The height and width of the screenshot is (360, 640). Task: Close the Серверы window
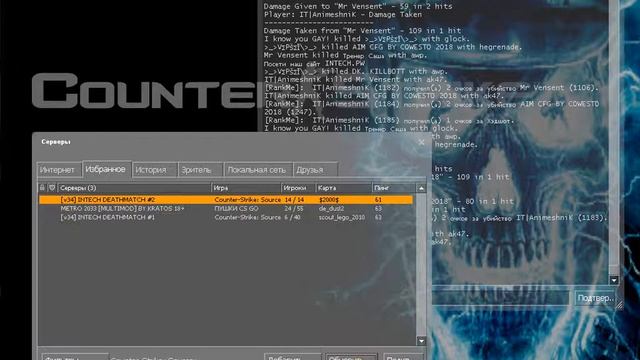point(421,142)
